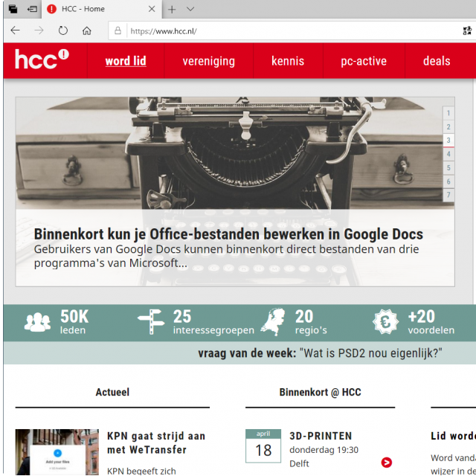
Task: Click the browser Forward arrow
Action: [x=39, y=30]
